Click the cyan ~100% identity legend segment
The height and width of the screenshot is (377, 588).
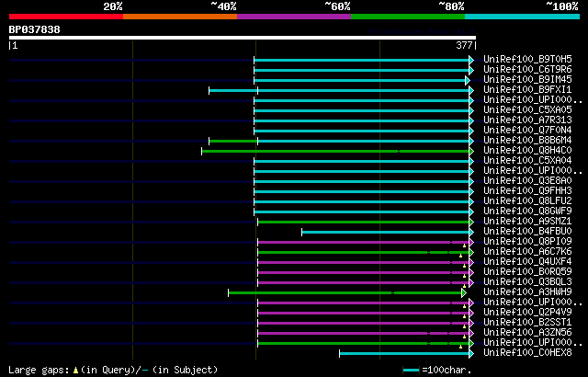523,17
